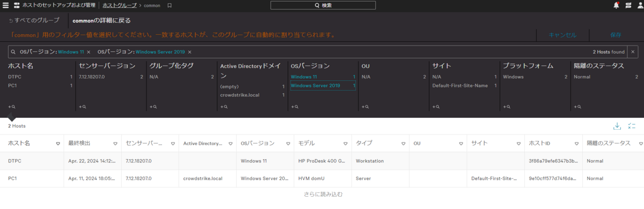Open ホスト名 table column dropdown arrow
This screenshot has height=209, width=644.
point(58,144)
